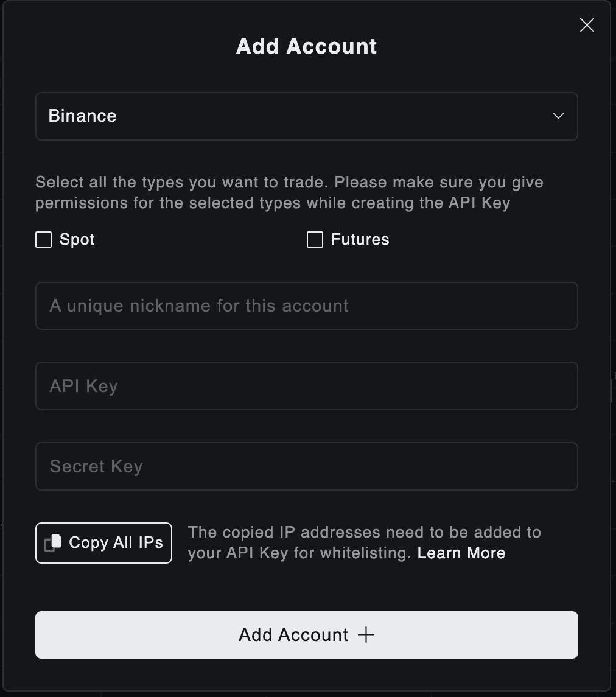
Task: Click the Spot label text
Action: tap(77, 240)
